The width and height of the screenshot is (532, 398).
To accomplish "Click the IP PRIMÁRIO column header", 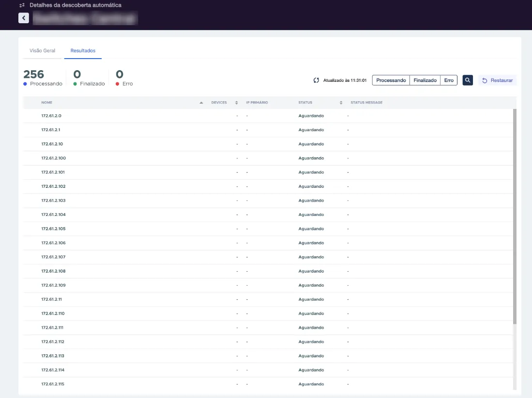I will pos(257,103).
